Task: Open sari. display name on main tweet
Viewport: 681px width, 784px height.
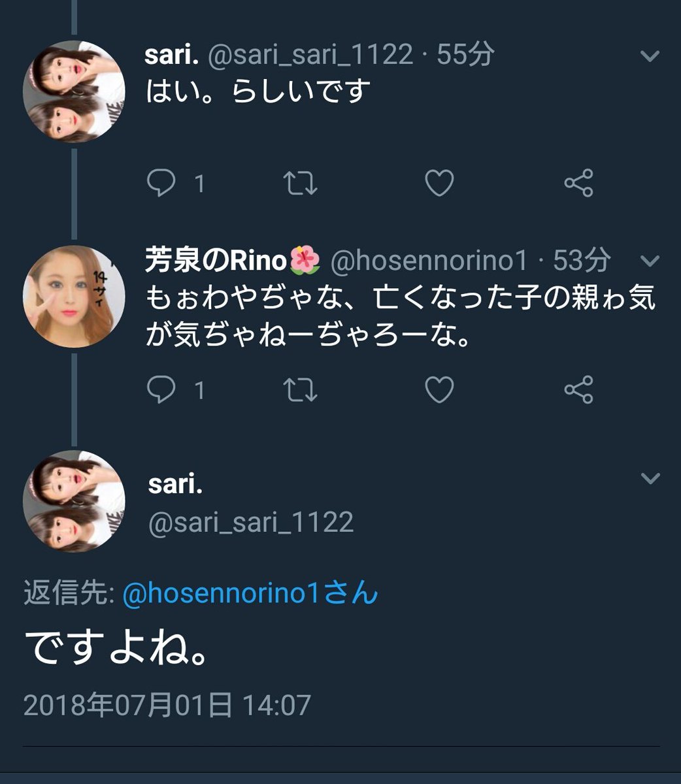Action: pyautogui.click(x=175, y=485)
